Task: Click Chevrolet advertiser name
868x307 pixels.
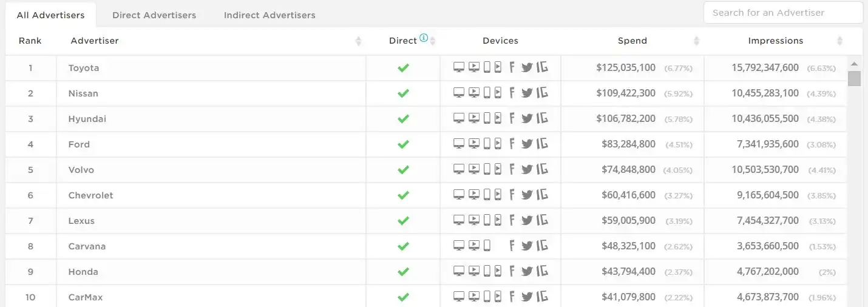Action: (91, 195)
